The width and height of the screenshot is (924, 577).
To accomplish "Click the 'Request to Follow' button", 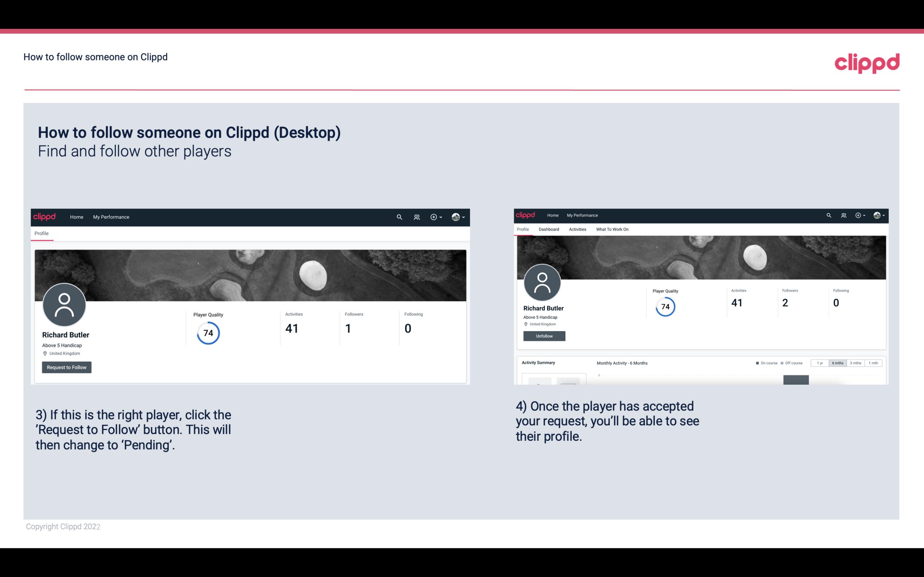I will (x=67, y=367).
